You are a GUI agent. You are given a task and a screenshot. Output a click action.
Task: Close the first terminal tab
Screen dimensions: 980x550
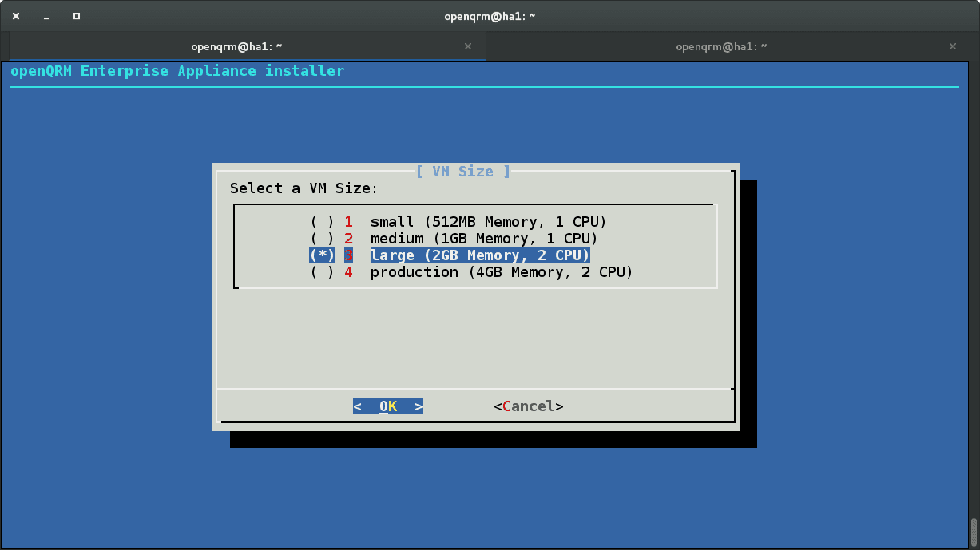pos(468,46)
